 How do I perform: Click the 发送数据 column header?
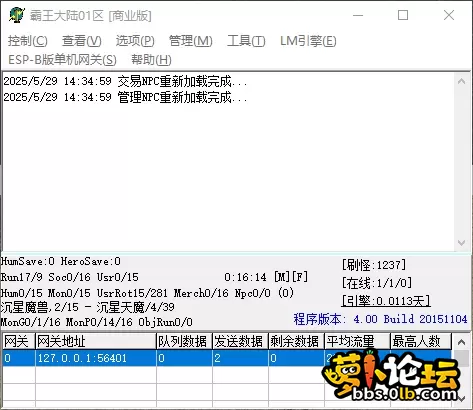tap(240, 341)
